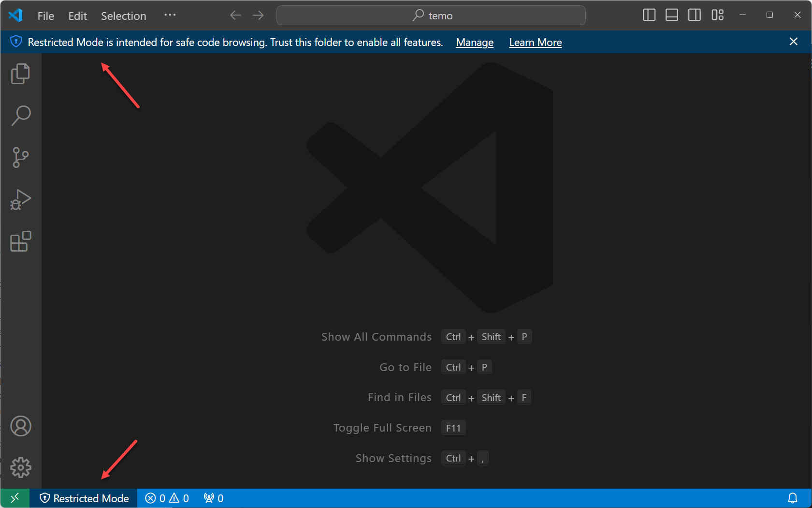The height and width of the screenshot is (508, 812).
Task: Open the Selection menu
Action: click(x=123, y=15)
